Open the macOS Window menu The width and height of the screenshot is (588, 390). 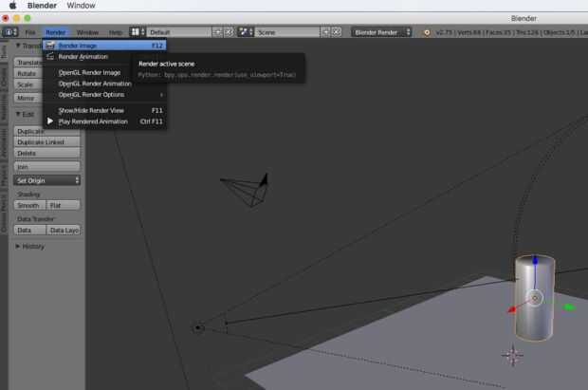tap(81, 6)
